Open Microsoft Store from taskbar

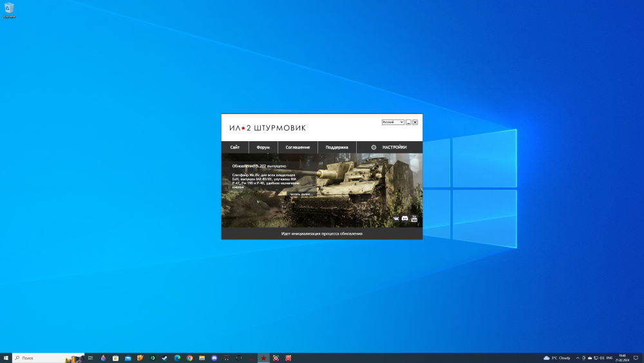(115, 358)
